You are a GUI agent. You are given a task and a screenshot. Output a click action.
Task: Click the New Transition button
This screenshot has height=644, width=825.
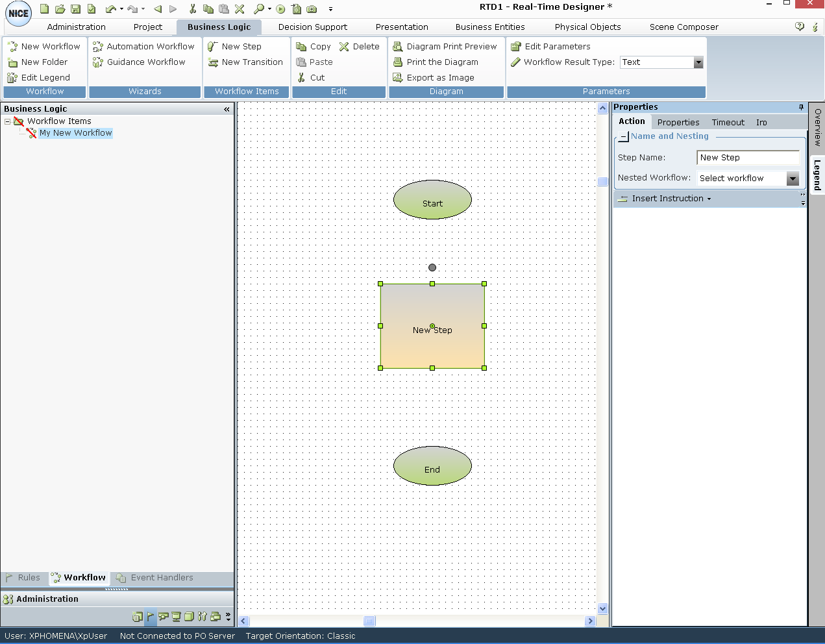click(252, 62)
